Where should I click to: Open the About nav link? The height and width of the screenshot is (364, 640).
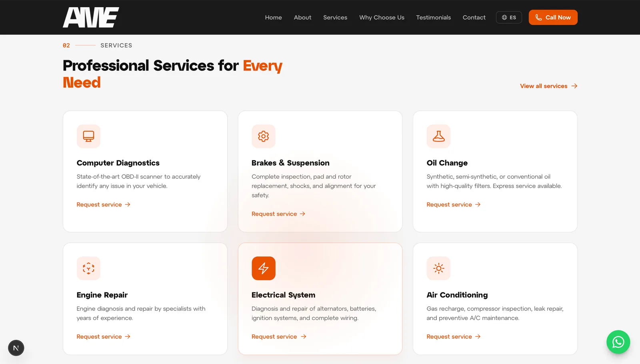302,18
